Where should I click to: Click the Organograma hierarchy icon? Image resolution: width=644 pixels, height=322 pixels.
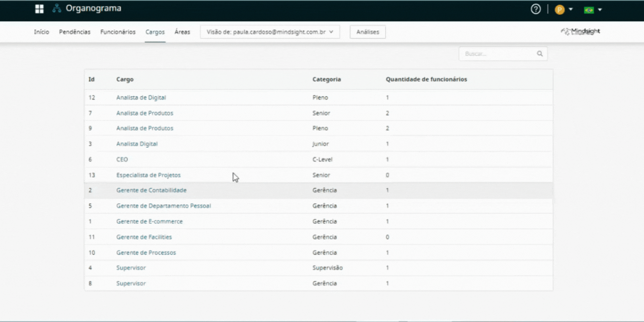pos(57,9)
